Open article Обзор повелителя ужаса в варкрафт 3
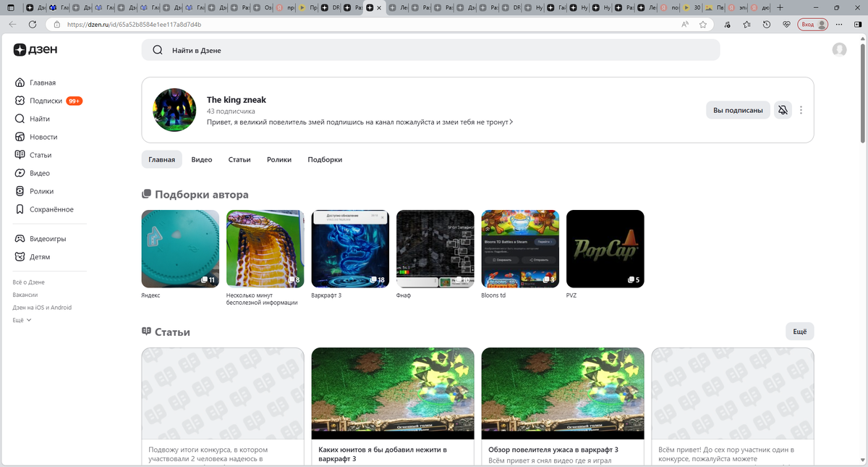 point(563,407)
